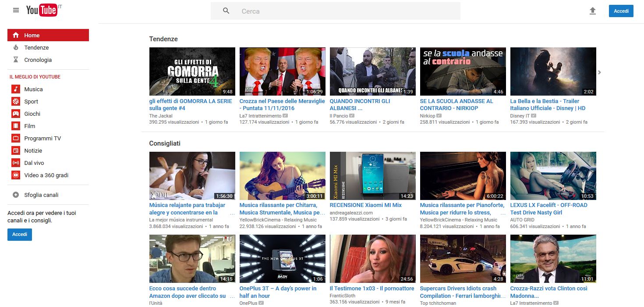Open La Bella e la Bestia thumbnail
This screenshot has height=307, width=644.
pos(553,71)
